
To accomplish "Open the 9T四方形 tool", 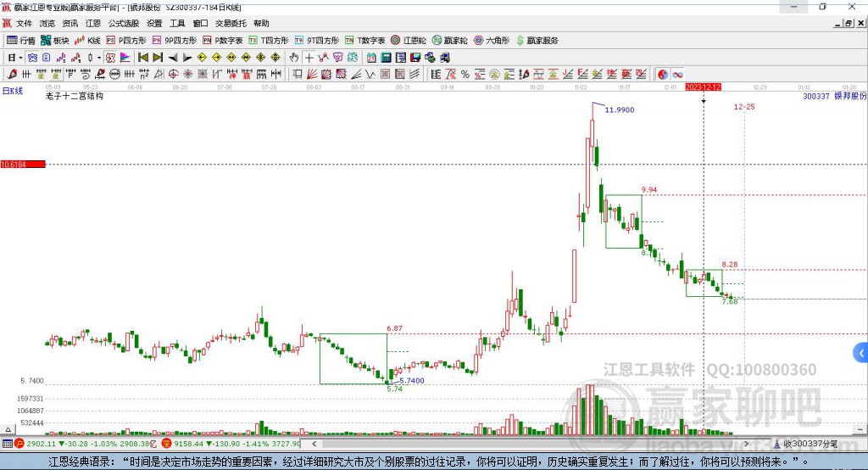I will [x=317, y=41].
